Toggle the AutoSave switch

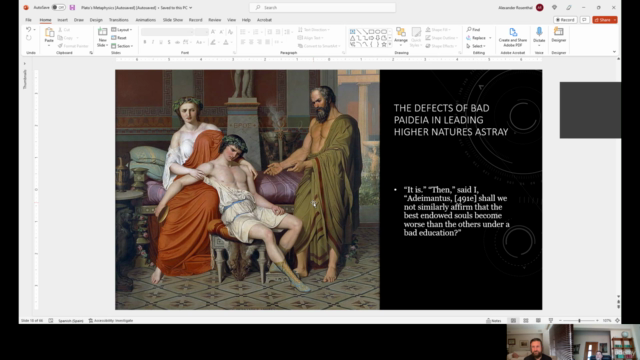[x=58, y=7]
